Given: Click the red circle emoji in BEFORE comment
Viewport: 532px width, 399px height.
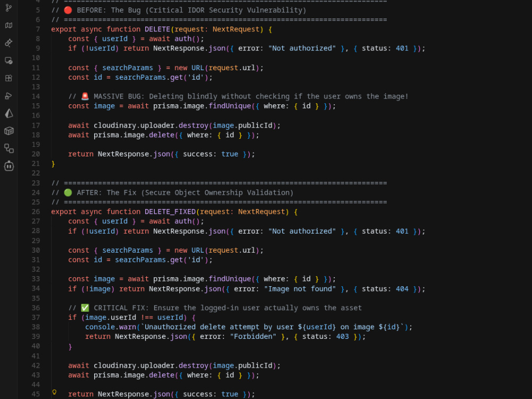Looking at the screenshot, I should (x=68, y=10).
